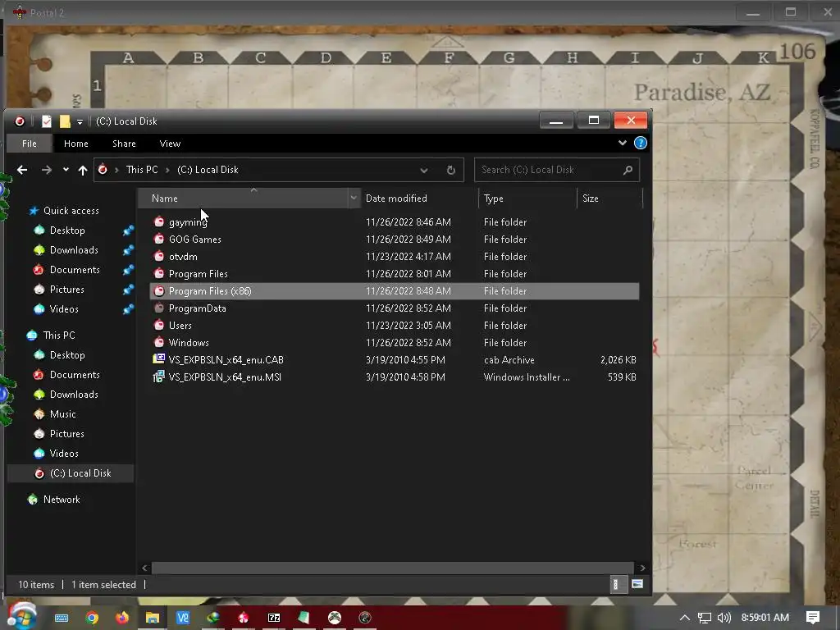Open on-screen keyboard taskbar icon
Screen dimensions: 840x630
[x=62, y=618]
